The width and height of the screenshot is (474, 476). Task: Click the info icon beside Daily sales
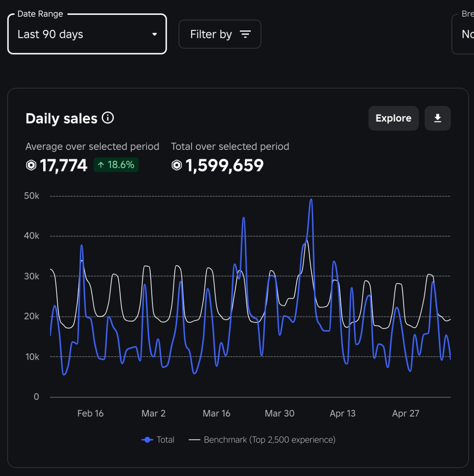[x=108, y=118]
